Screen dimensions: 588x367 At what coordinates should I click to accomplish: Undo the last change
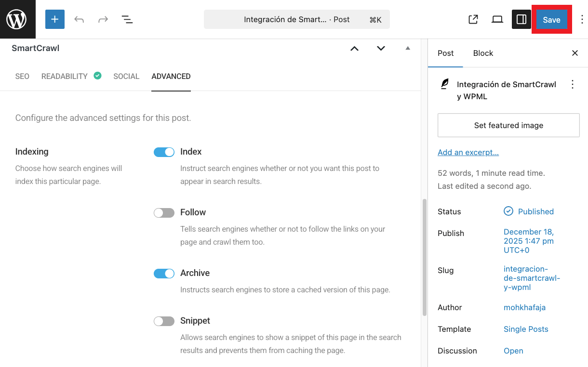(x=79, y=19)
